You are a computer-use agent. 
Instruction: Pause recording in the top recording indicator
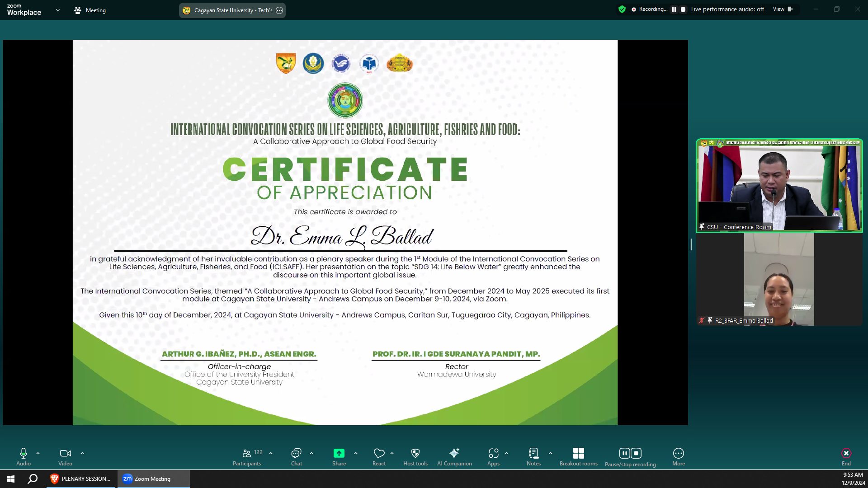[x=674, y=9]
